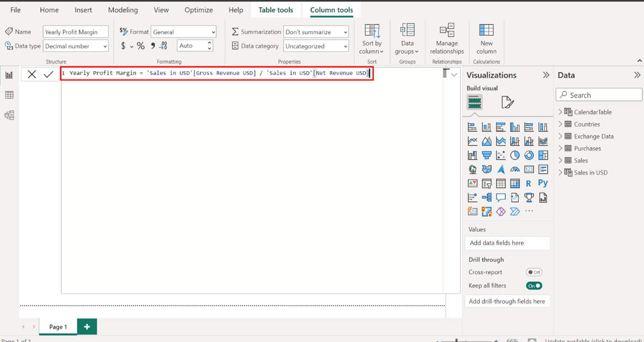Open the Table view in left sidebar
This screenshot has width=644, height=342.
[x=9, y=95]
